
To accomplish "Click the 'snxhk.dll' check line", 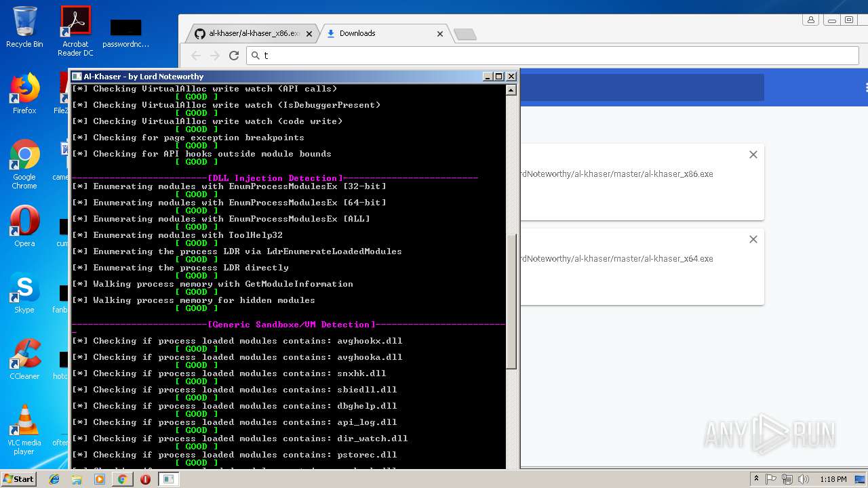I will [229, 373].
